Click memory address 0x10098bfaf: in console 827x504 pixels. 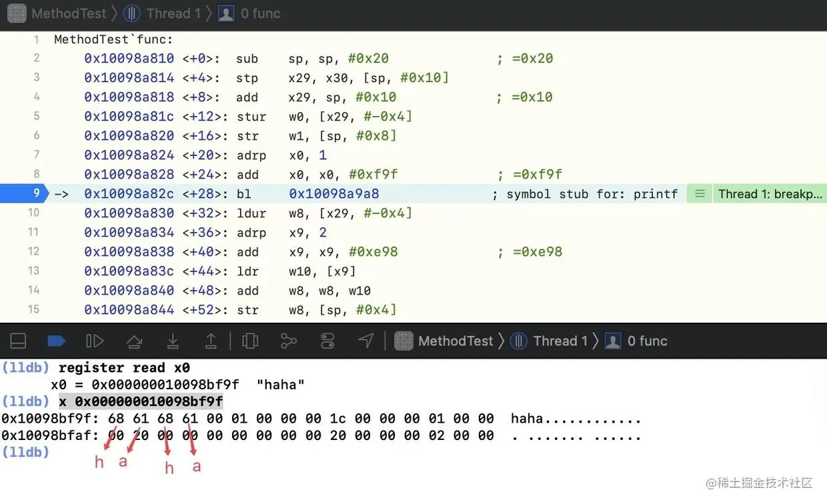coord(50,436)
